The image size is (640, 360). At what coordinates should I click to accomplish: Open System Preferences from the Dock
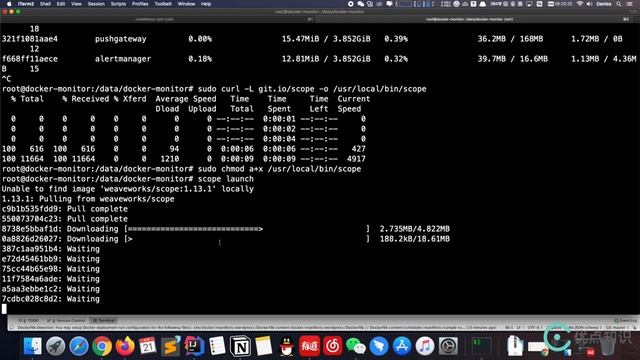(448, 346)
